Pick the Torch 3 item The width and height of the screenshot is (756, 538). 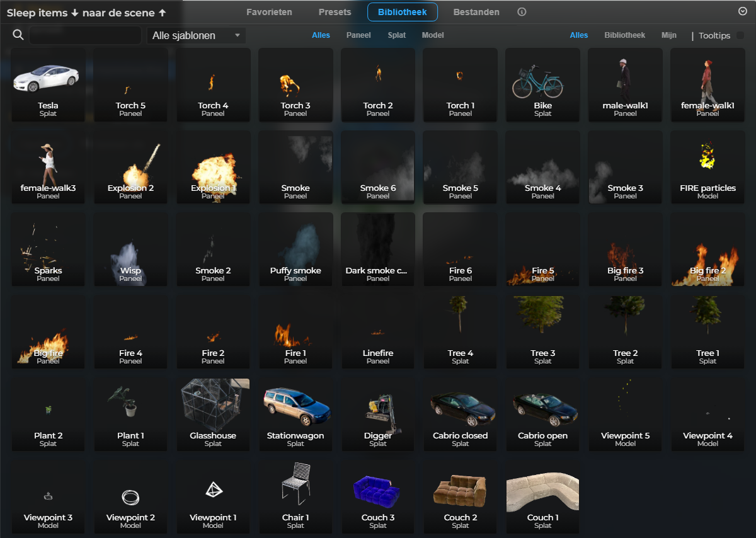click(x=295, y=84)
